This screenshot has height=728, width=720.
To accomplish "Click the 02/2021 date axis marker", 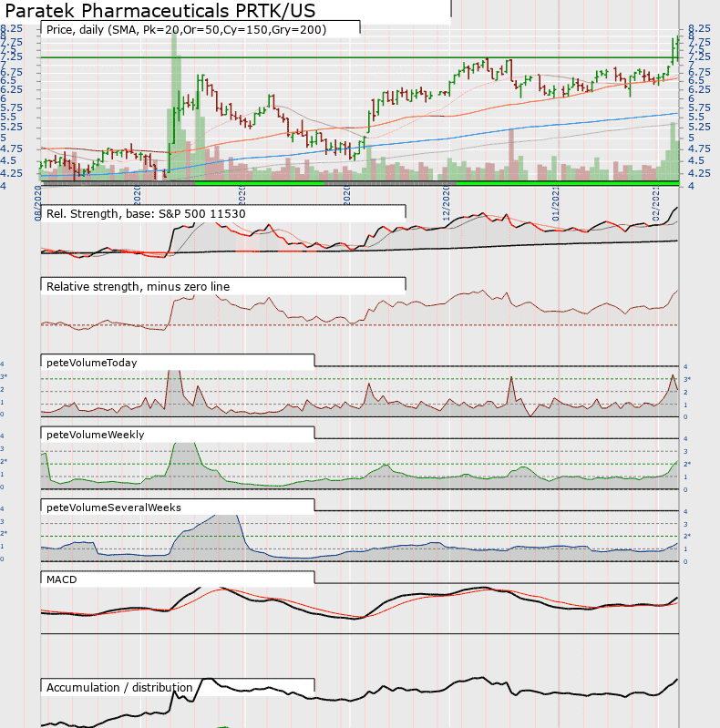I will (656, 204).
